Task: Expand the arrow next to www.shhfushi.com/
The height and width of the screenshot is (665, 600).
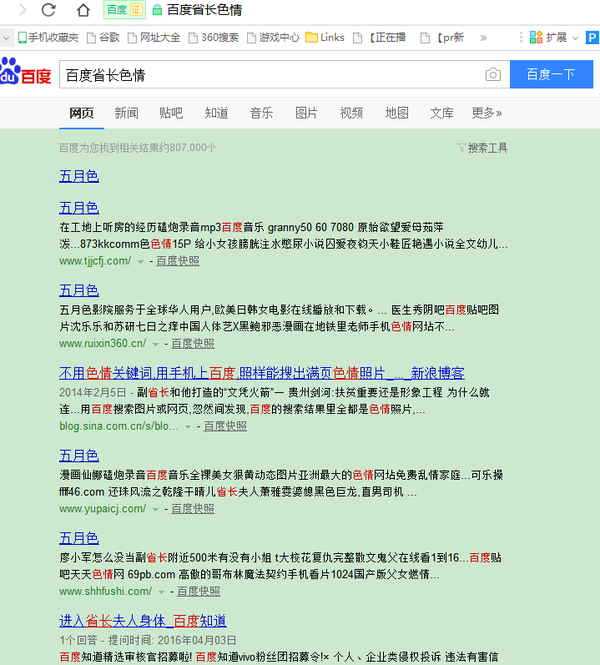Action: click(x=161, y=592)
